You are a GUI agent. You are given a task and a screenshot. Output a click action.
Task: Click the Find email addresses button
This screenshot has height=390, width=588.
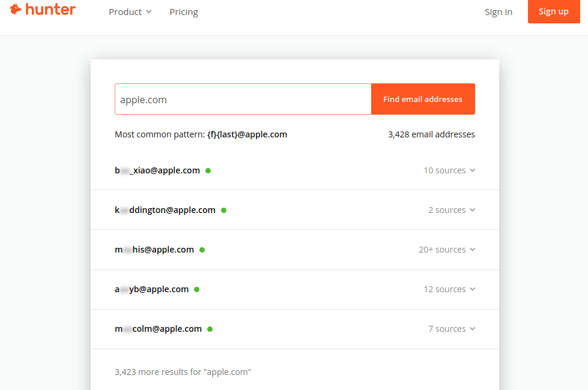coord(423,99)
